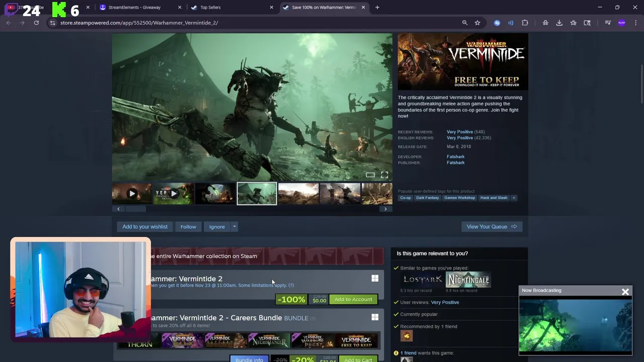This screenshot has width=644, height=362.
Task: Close the StreamElements Giveaway tab
Action: (x=180, y=7)
